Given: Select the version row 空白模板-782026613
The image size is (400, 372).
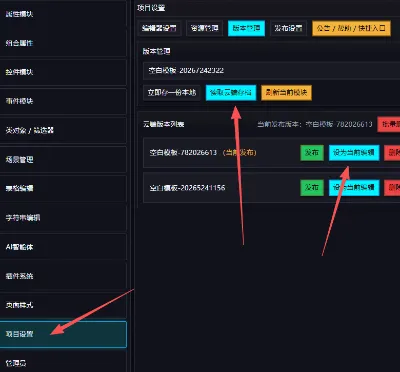Looking at the screenshot, I should pos(271,153).
